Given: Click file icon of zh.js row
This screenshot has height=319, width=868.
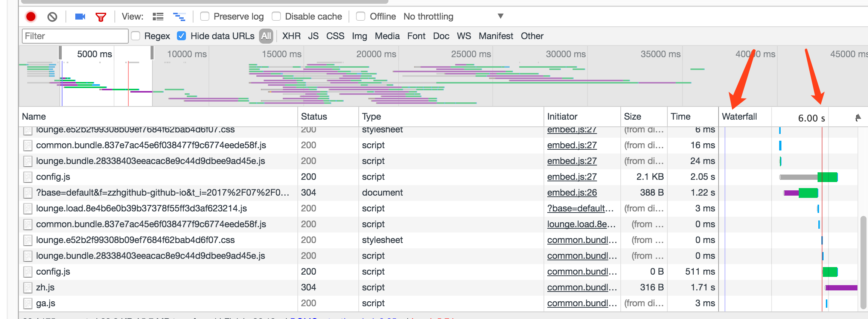Looking at the screenshot, I should pyautogui.click(x=27, y=288).
